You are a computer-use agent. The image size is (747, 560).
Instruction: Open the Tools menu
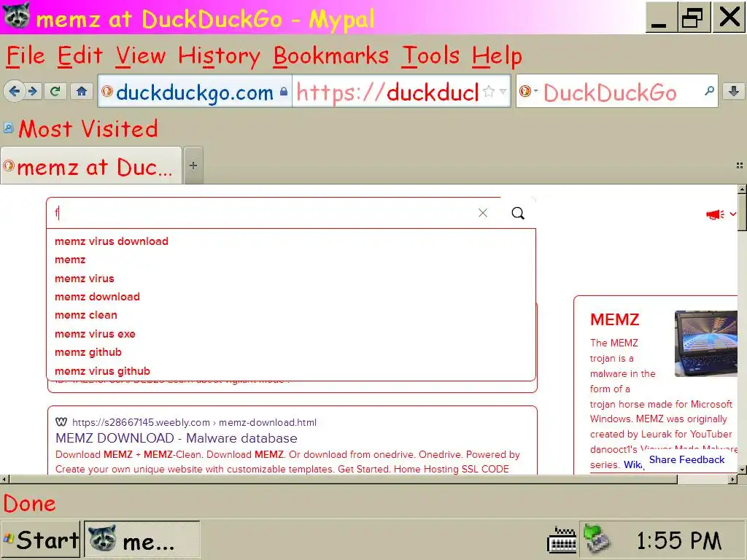tap(430, 55)
